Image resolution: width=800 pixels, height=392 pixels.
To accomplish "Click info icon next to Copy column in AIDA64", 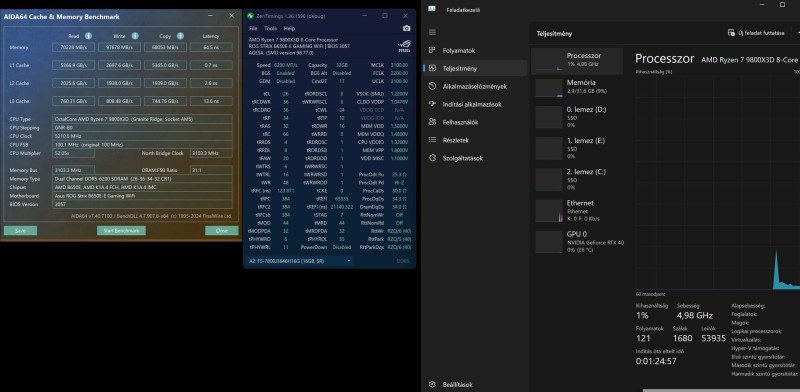I will 180,36.
